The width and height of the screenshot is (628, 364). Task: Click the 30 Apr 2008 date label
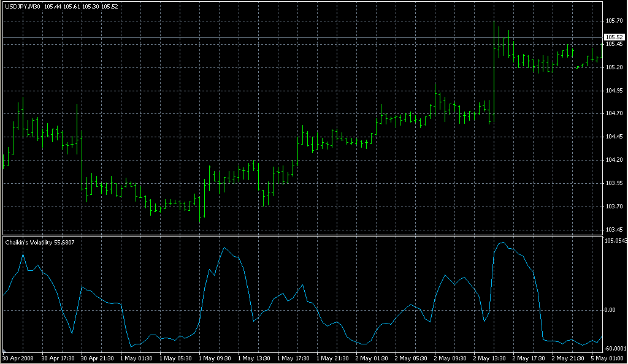click(18, 358)
